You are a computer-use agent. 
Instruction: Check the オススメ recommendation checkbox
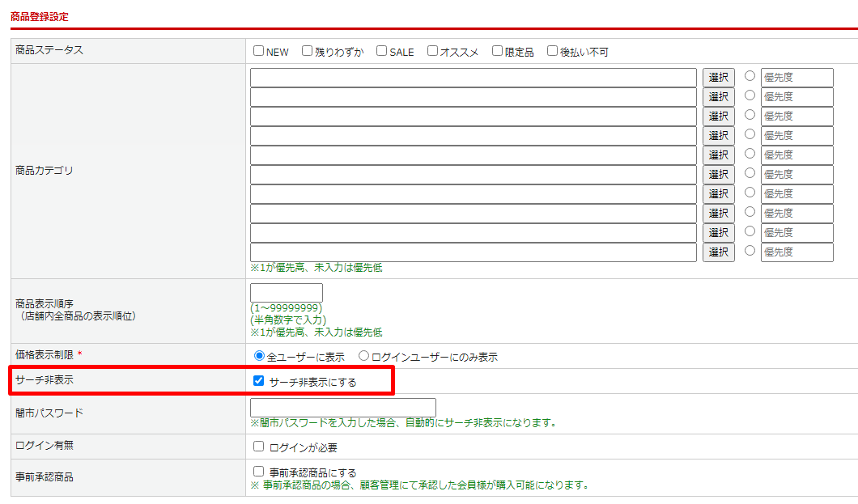(x=431, y=50)
